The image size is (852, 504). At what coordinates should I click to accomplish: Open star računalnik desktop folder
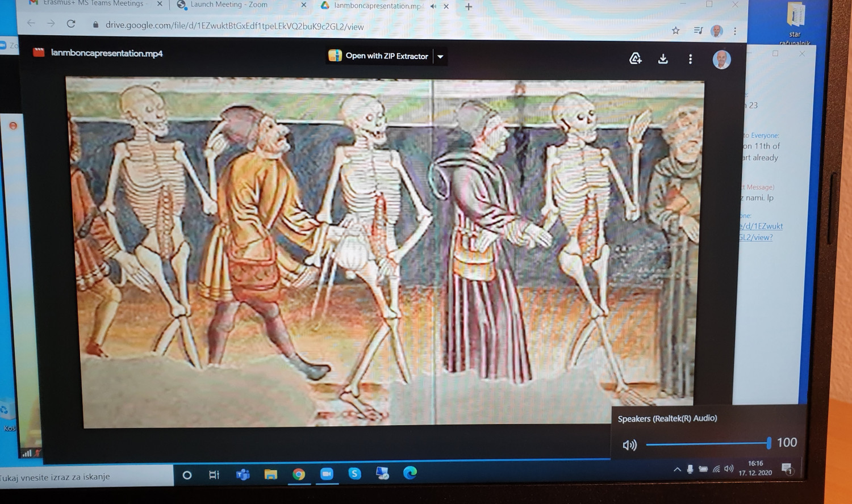795,23
